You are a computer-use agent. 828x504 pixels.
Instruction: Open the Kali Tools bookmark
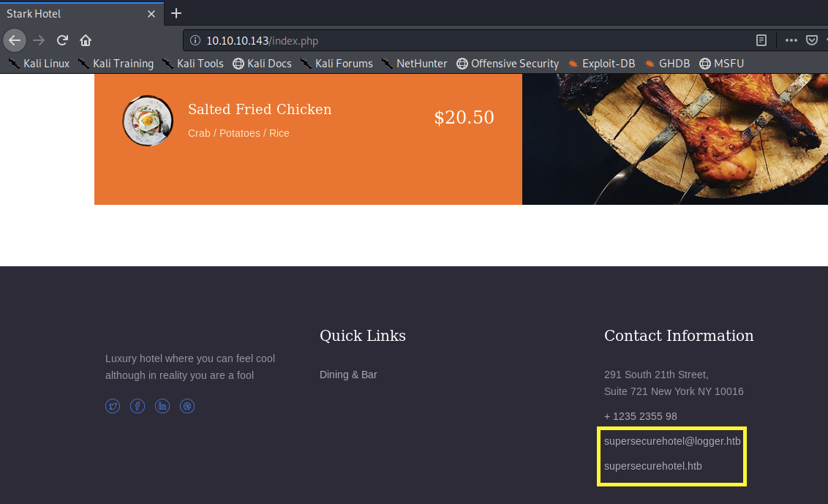pyautogui.click(x=192, y=64)
